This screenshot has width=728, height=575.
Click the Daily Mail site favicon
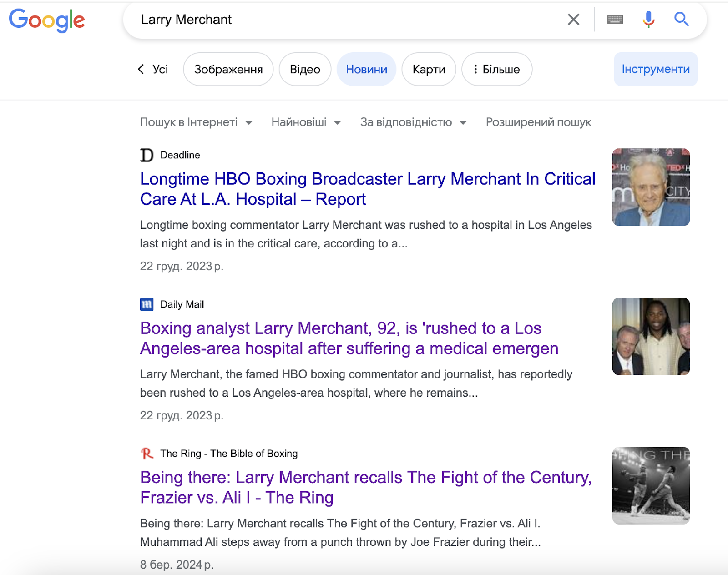point(147,304)
